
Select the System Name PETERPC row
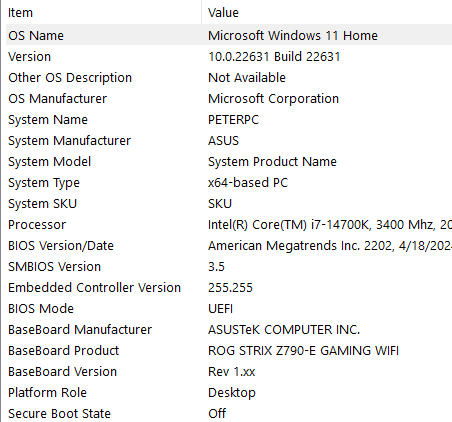click(x=229, y=119)
